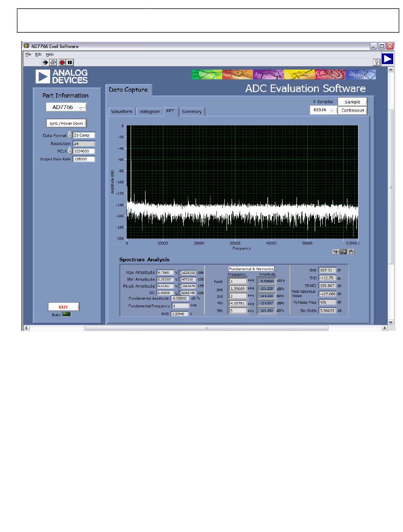
Task: Click the Fundamental Frequency value field
Action: 180,306
